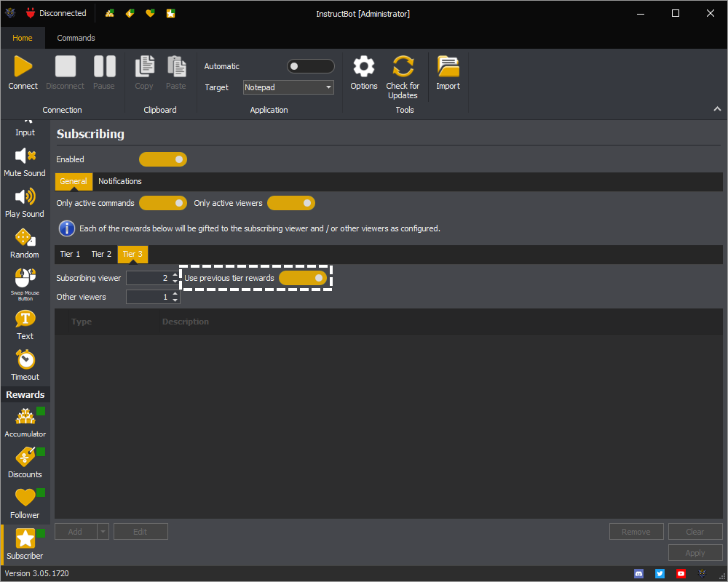Click the subscriber star quick-access icon

coord(171,13)
